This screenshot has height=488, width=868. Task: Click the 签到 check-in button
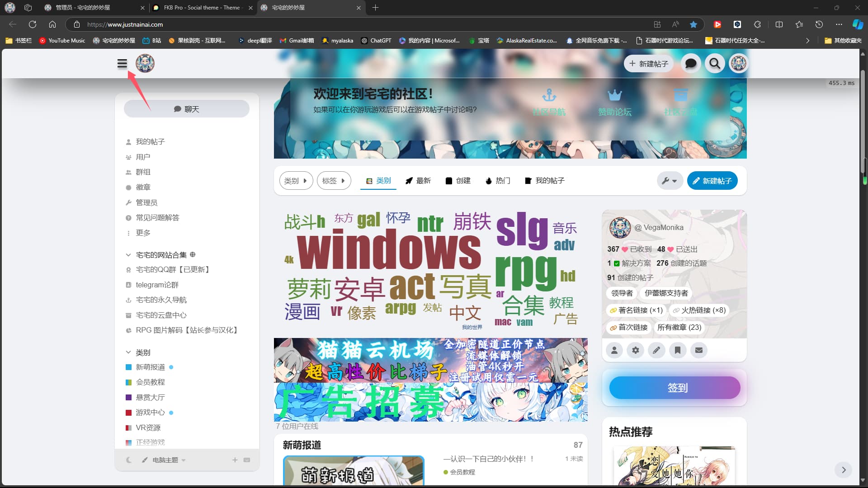pyautogui.click(x=675, y=388)
